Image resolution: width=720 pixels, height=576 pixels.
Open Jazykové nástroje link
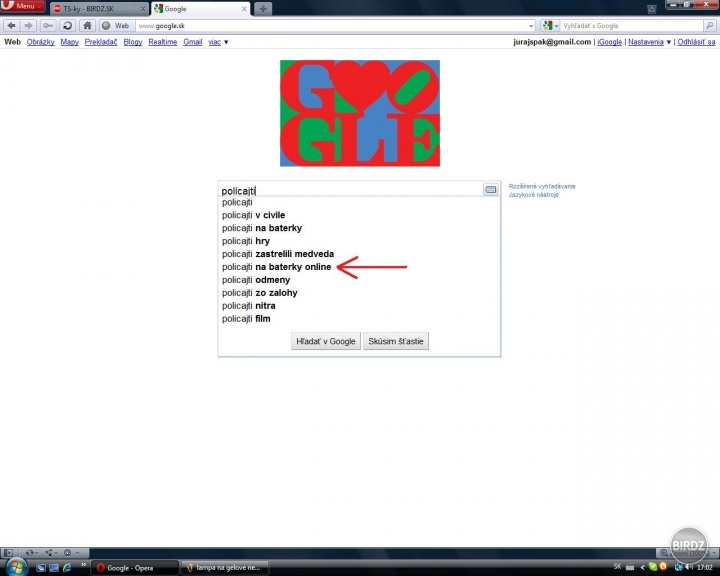click(534, 195)
